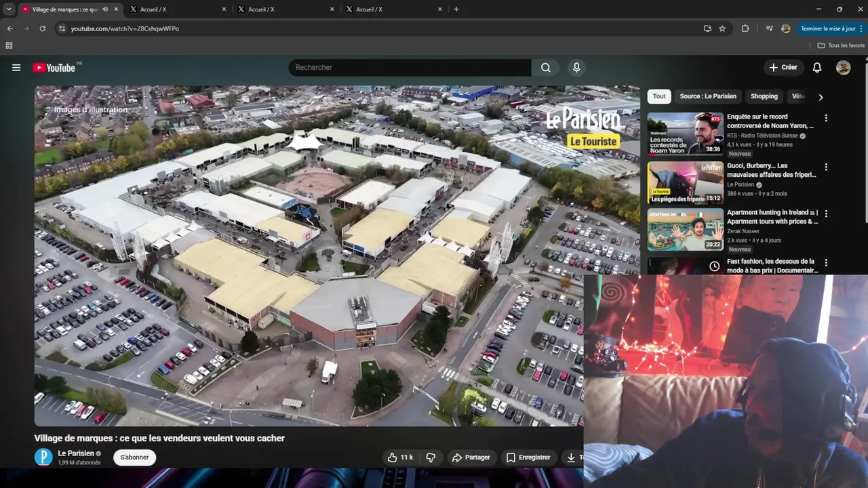The height and width of the screenshot is (488, 868).
Task: Open the Fast fashion documentary title
Action: point(771,266)
